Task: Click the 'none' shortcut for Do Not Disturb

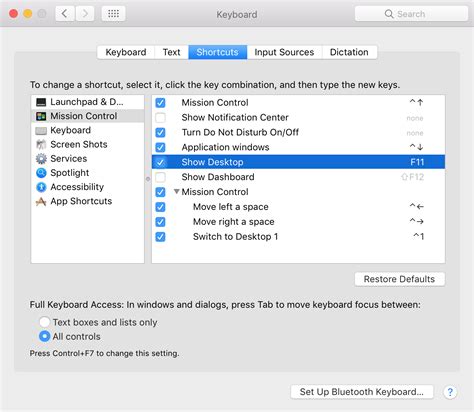Action: tap(415, 133)
